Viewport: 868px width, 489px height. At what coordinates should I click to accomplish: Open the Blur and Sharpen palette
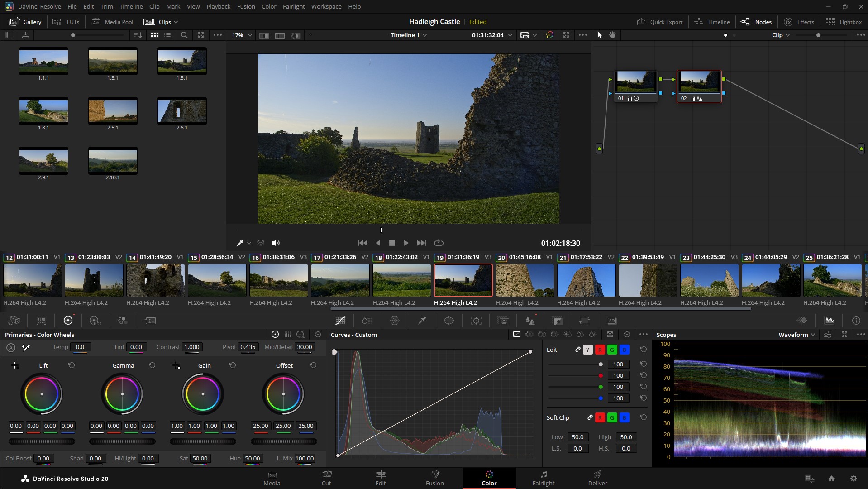(530, 321)
